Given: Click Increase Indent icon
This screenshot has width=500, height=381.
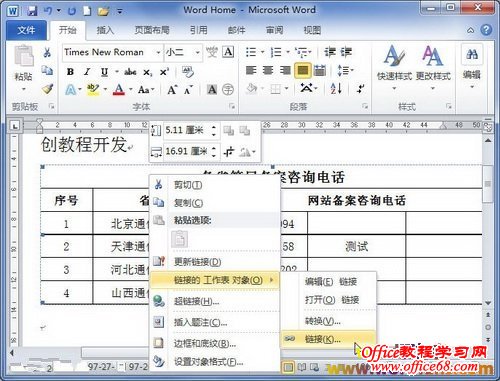Looking at the screenshot, I should click(346, 52).
